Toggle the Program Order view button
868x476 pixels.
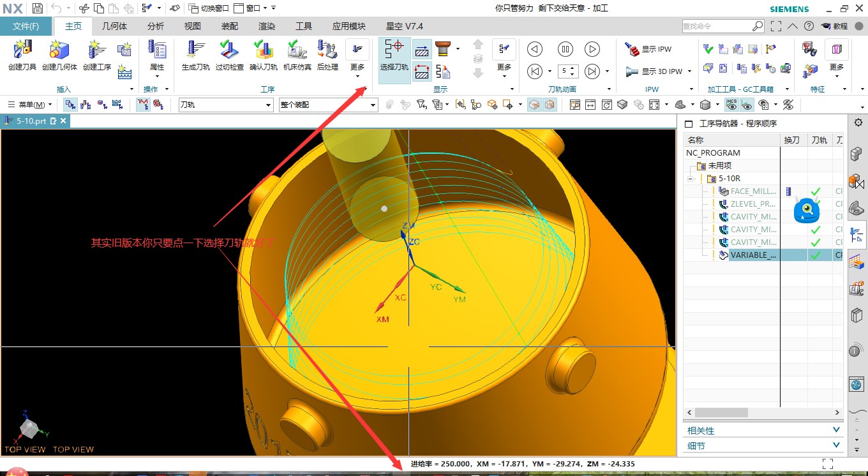coord(71,105)
